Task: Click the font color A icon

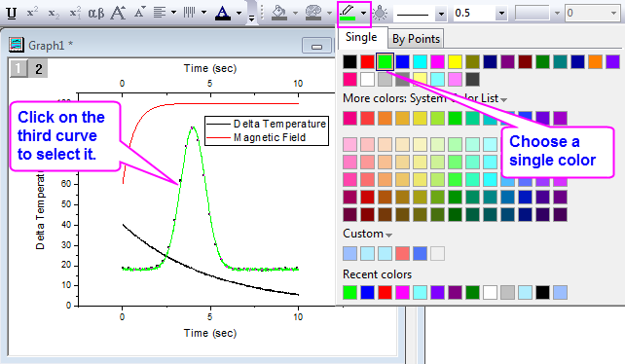Action: pos(222,14)
